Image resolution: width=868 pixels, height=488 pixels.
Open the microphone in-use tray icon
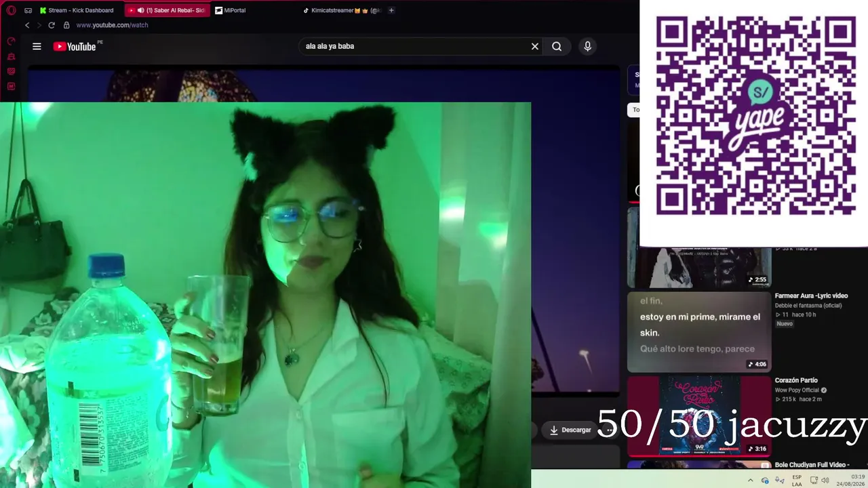click(779, 481)
